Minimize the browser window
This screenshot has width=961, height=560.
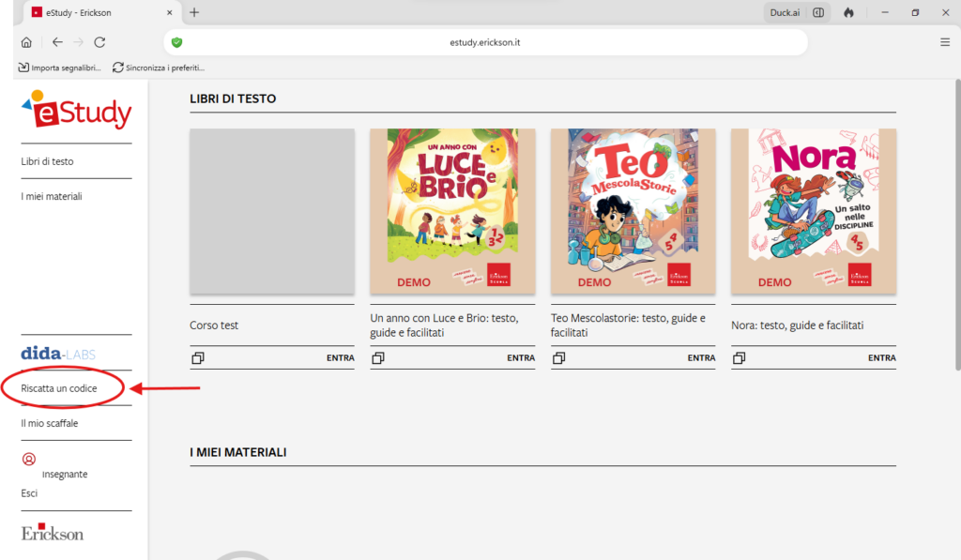pyautogui.click(x=884, y=12)
